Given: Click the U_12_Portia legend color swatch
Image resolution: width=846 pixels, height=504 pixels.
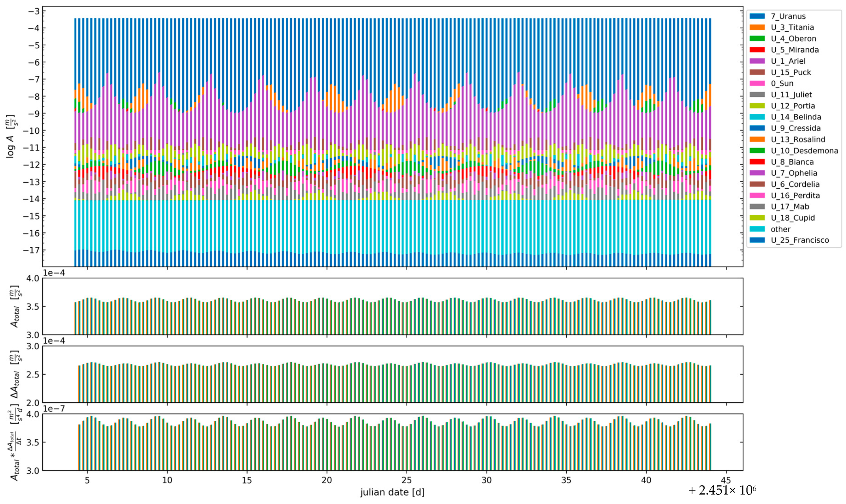Looking at the screenshot, I should pyautogui.click(x=757, y=106).
